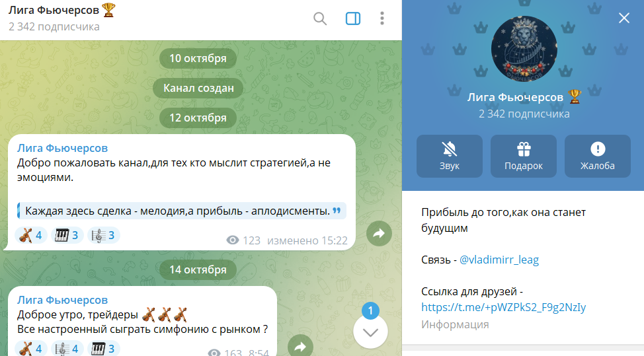Toggle violin reaction on the welcome message
Viewport: 644px width, 356px height.
pos(31,235)
